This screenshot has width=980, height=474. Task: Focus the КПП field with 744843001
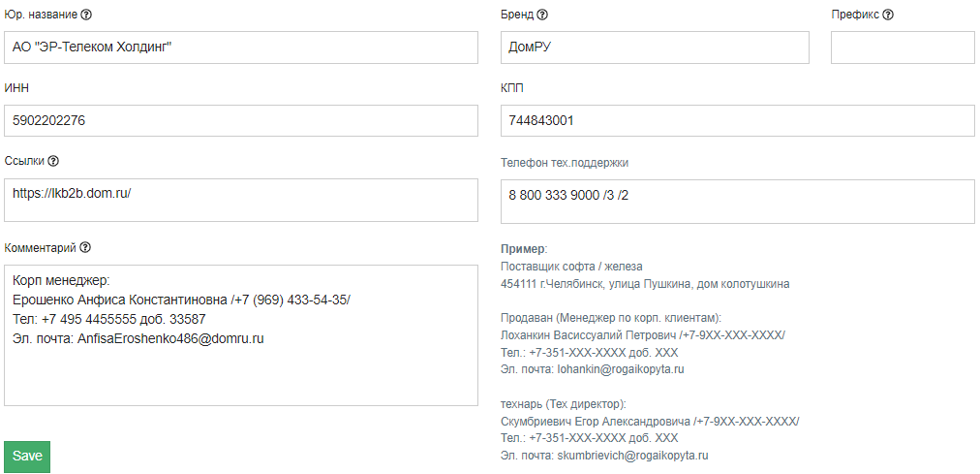[738, 121]
